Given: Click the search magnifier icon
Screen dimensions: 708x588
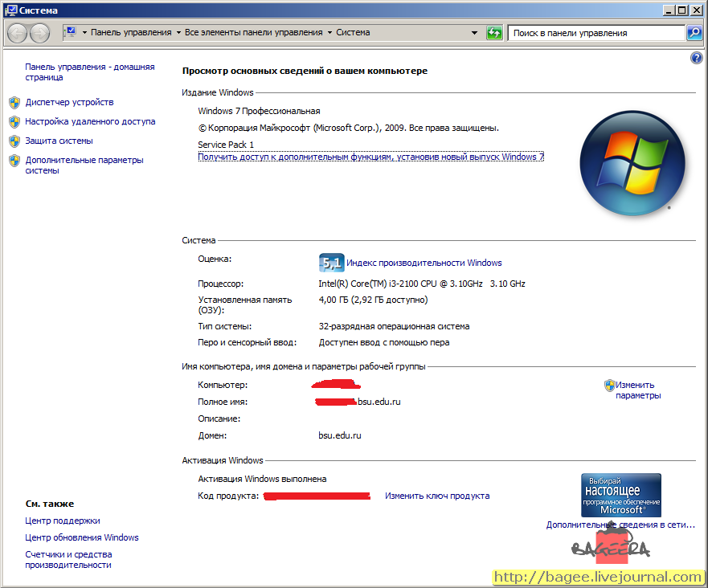Looking at the screenshot, I should [x=694, y=32].
